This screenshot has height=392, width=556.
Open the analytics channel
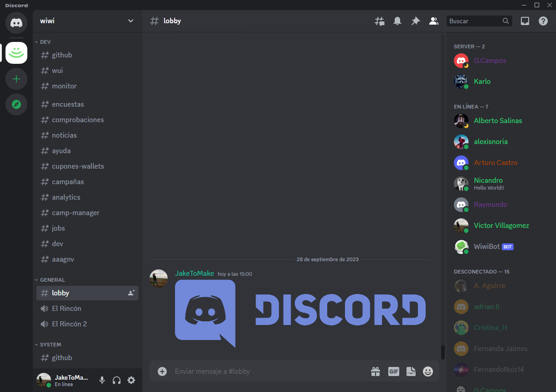pos(88,197)
